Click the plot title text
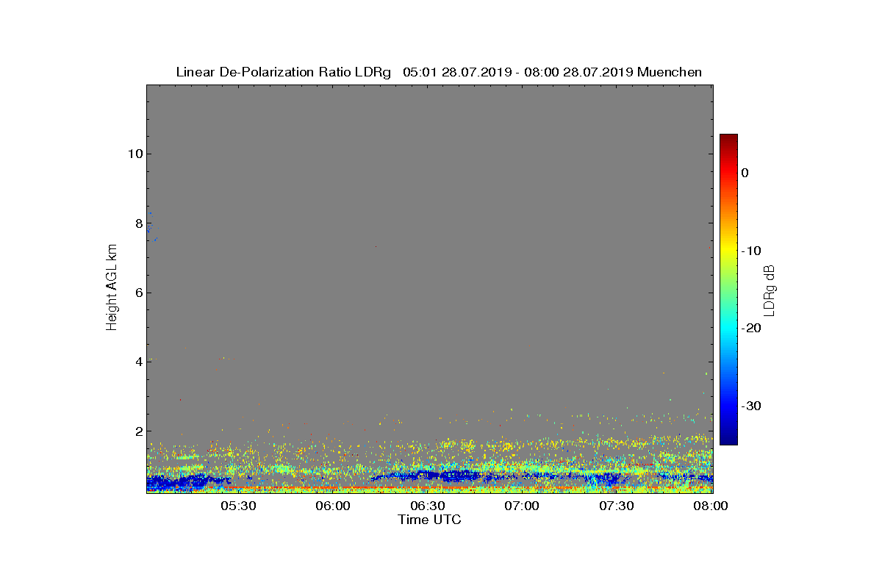The image size is (882, 588). [439, 72]
